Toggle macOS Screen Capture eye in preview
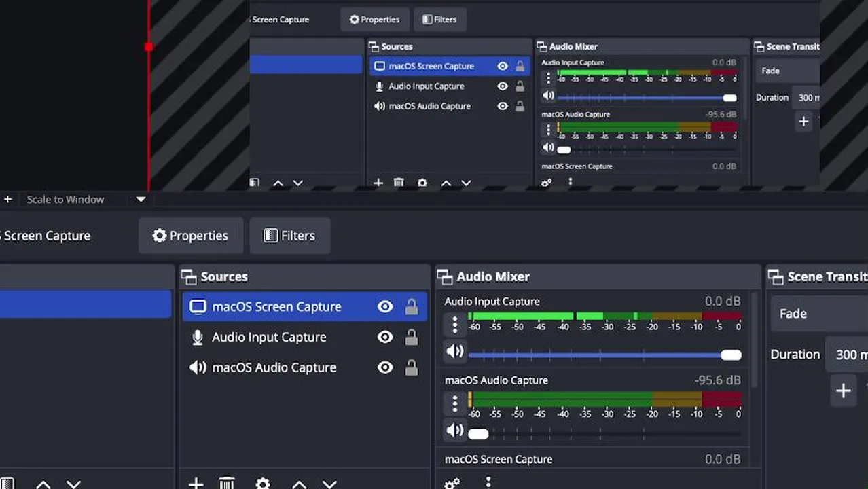This screenshot has width=868, height=489. pyautogui.click(x=503, y=66)
